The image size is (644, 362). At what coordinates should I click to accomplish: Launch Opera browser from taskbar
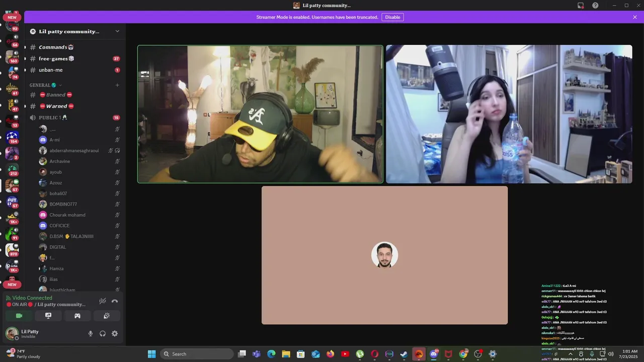click(x=374, y=354)
